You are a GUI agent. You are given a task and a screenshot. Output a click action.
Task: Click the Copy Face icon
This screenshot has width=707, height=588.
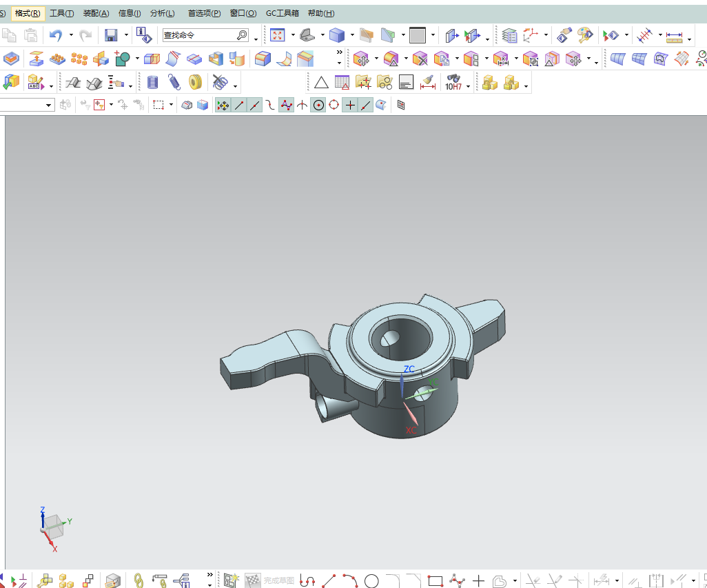tap(442, 59)
